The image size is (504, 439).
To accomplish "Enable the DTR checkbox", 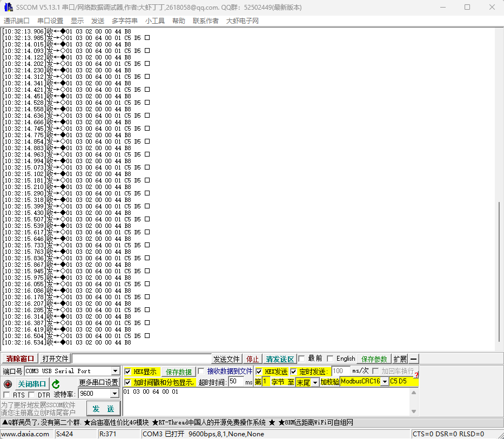I will (31, 395).
